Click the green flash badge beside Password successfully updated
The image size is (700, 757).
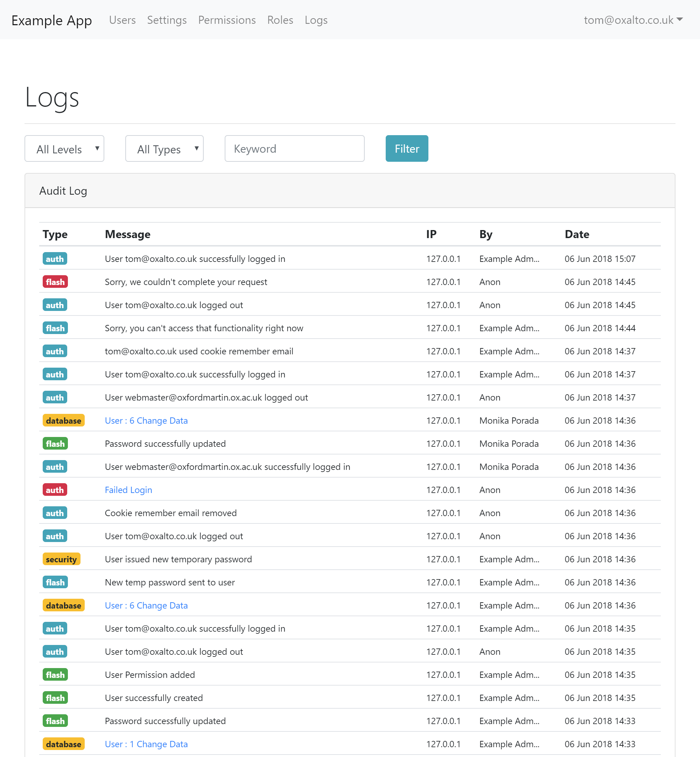55,443
